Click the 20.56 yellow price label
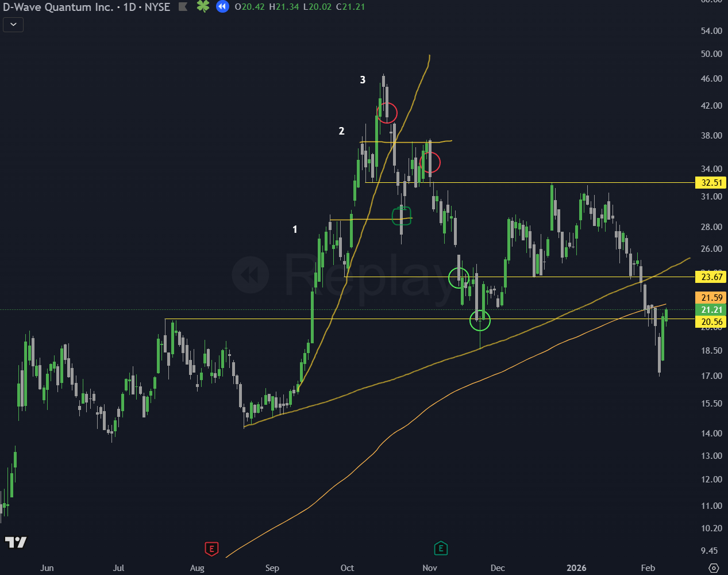 tap(711, 322)
